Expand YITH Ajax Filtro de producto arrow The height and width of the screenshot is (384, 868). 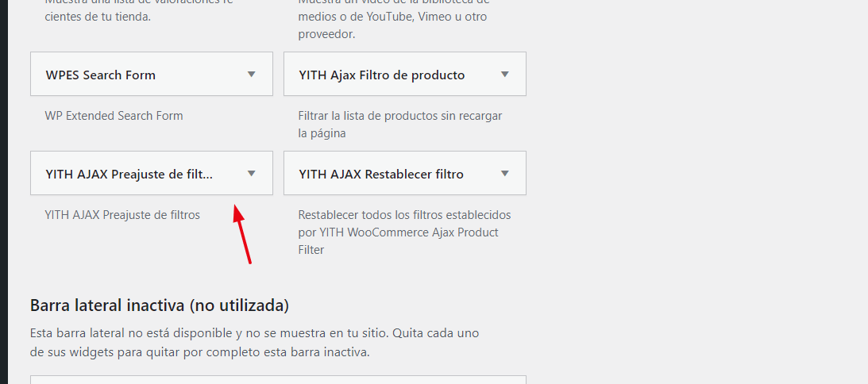pos(504,74)
